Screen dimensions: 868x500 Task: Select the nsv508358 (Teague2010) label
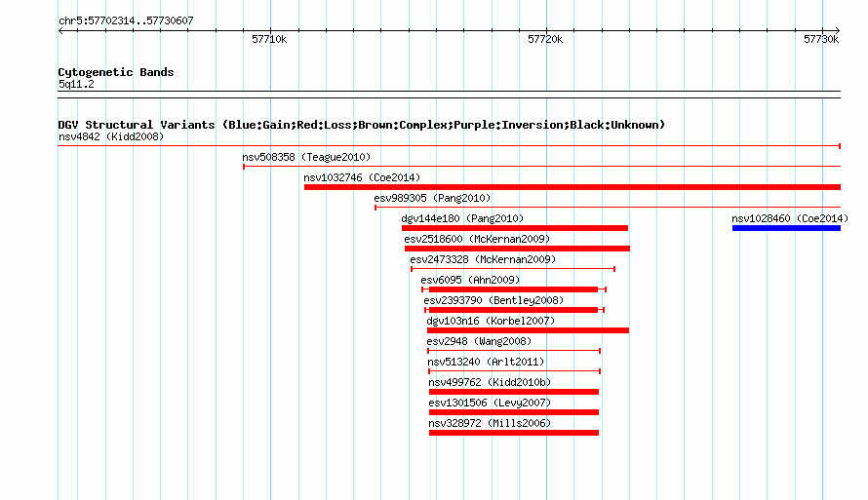[306, 157]
